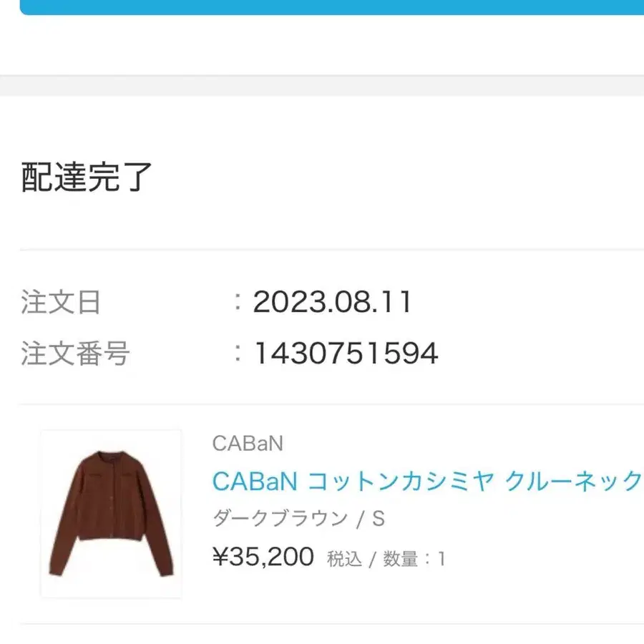Viewport: 644px width, 644px height.
Task: Open the CABaN コットンカシミヤ クルーネック product link
Action: click(x=427, y=482)
